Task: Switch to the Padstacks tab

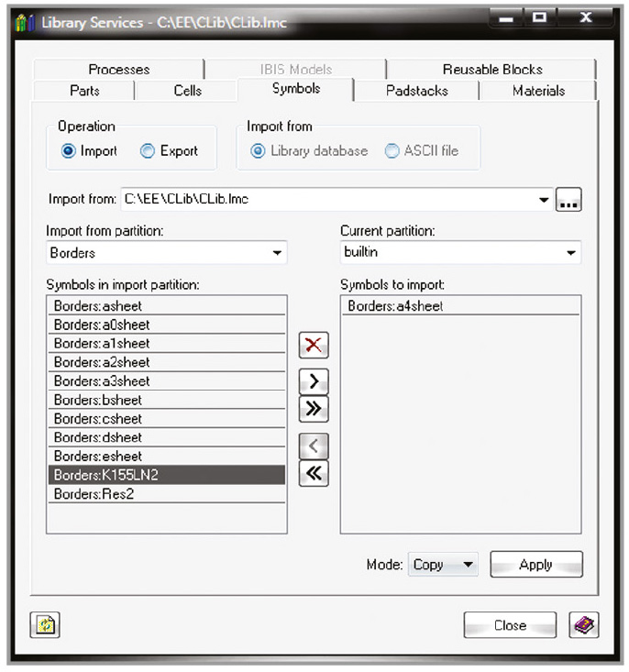Action: click(x=416, y=91)
